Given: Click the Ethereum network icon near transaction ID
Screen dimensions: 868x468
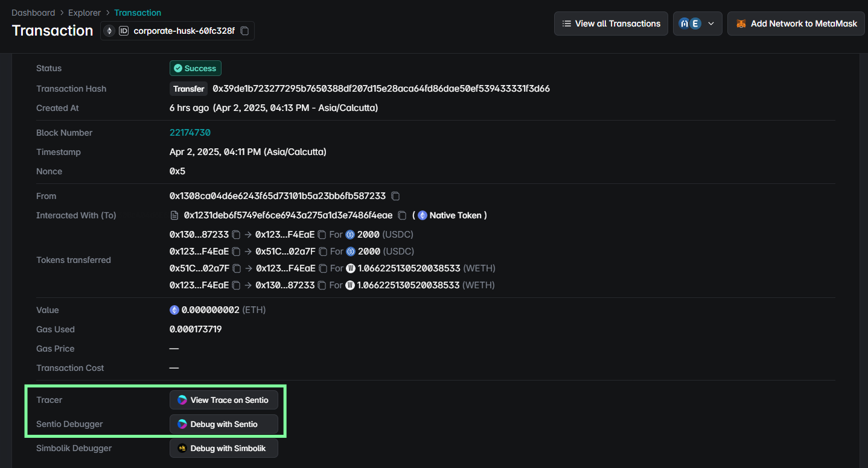Looking at the screenshot, I should [x=109, y=31].
